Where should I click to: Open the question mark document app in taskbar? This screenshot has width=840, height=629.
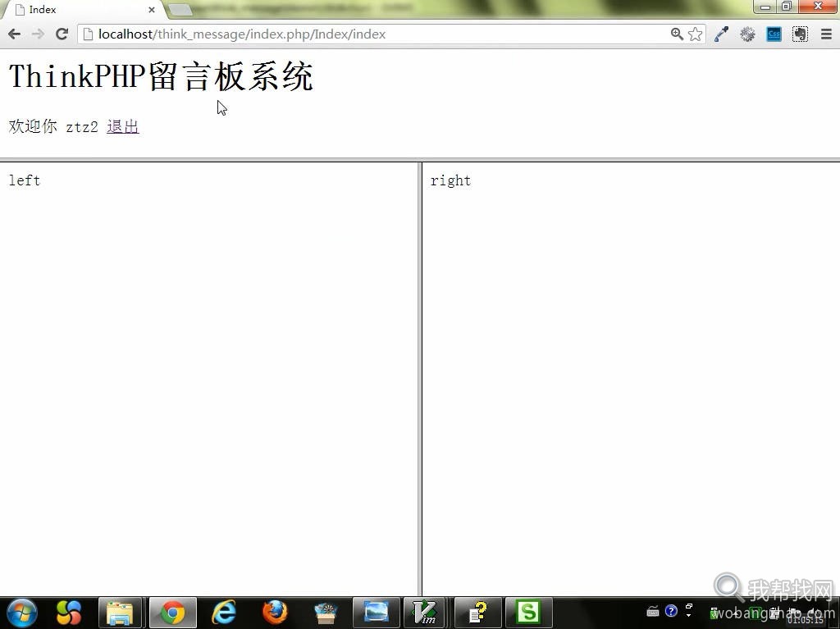(478, 613)
